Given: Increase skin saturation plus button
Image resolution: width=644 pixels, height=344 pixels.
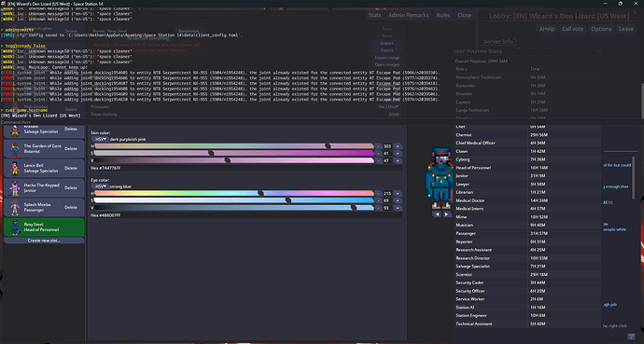Looking at the screenshot, I should point(398,153).
